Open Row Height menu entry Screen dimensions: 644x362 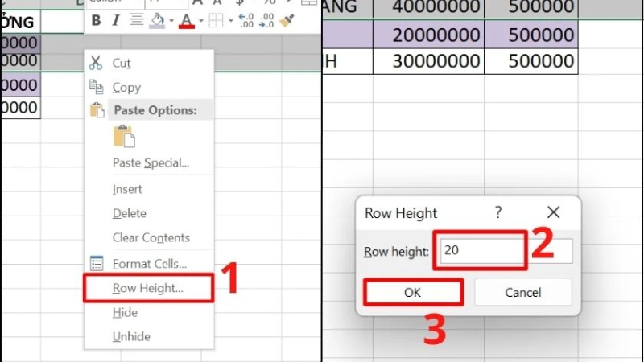pos(149,288)
